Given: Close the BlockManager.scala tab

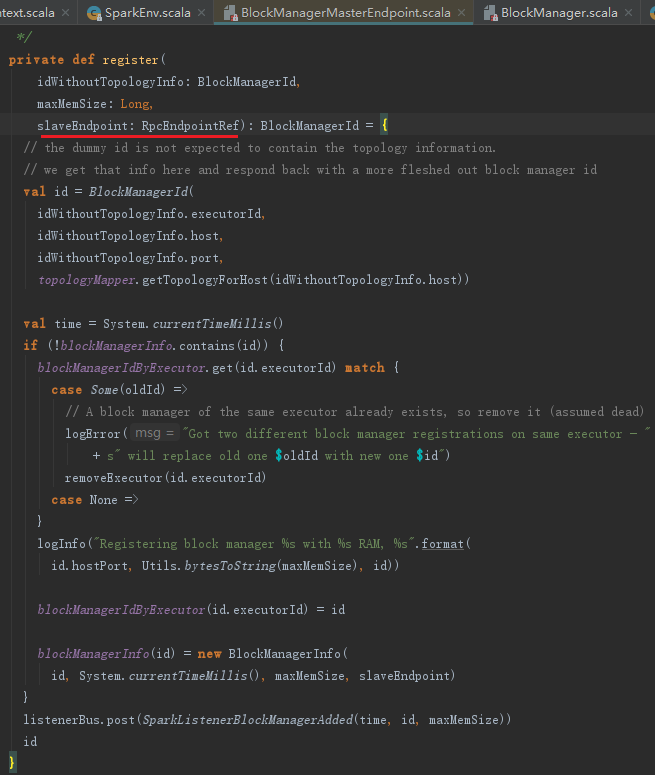Looking at the screenshot, I should coord(628,13).
